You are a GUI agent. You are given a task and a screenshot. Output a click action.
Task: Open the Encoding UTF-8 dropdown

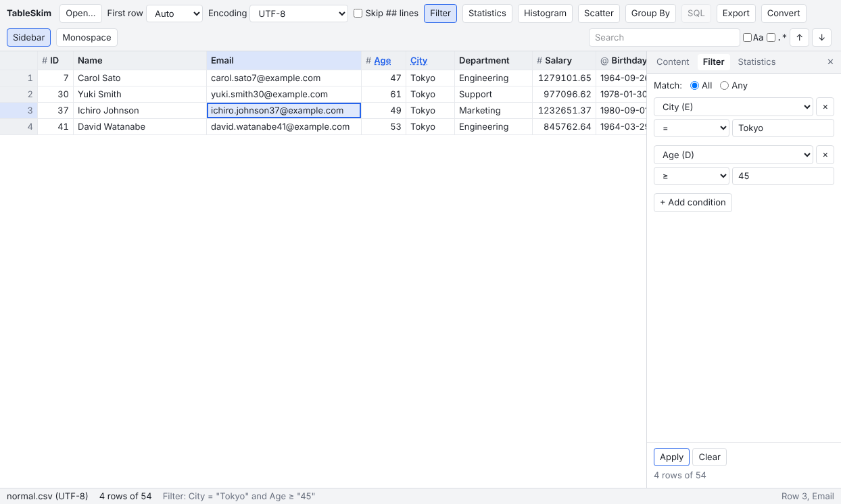[299, 14]
